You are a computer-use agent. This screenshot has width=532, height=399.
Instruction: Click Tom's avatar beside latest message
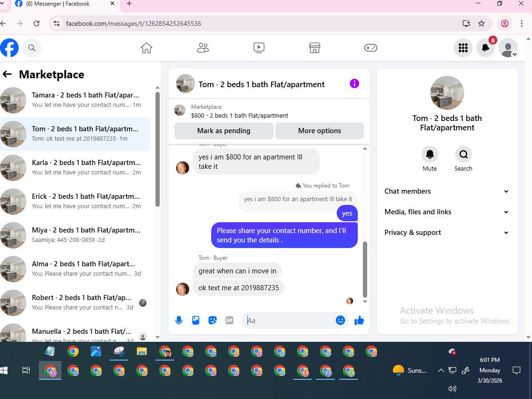pos(183,289)
